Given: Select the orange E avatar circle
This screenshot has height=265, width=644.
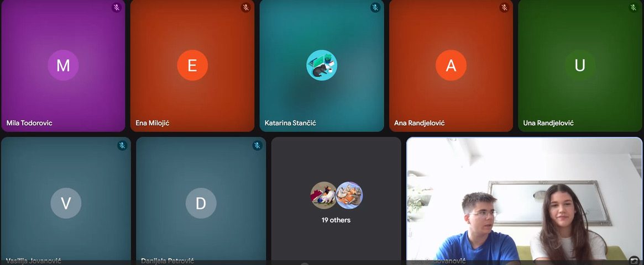Looking at the screenshot, I should click(x=192, y=65).
